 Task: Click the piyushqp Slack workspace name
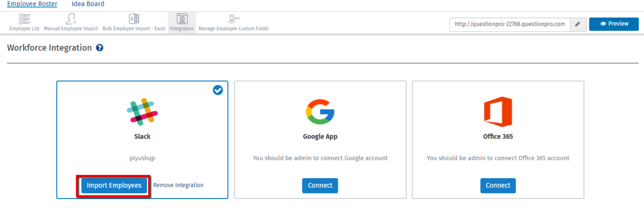(142, 158)
